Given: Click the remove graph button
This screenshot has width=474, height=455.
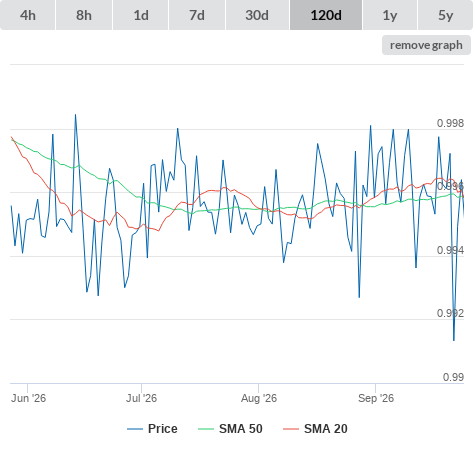Looking at the screenshot, I should pos(426,45).
